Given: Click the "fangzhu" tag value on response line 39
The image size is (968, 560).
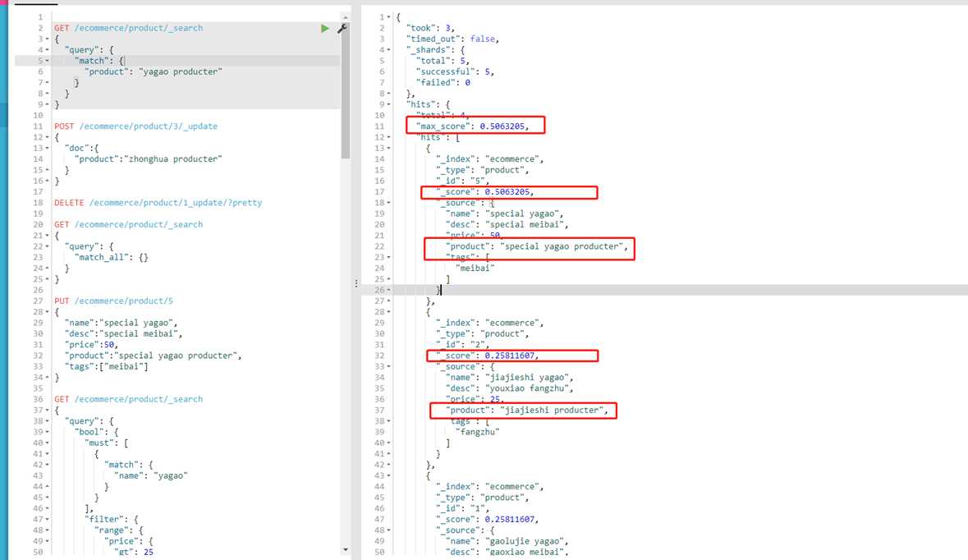Looking at the screenshot, I should [x=477, y=432].
